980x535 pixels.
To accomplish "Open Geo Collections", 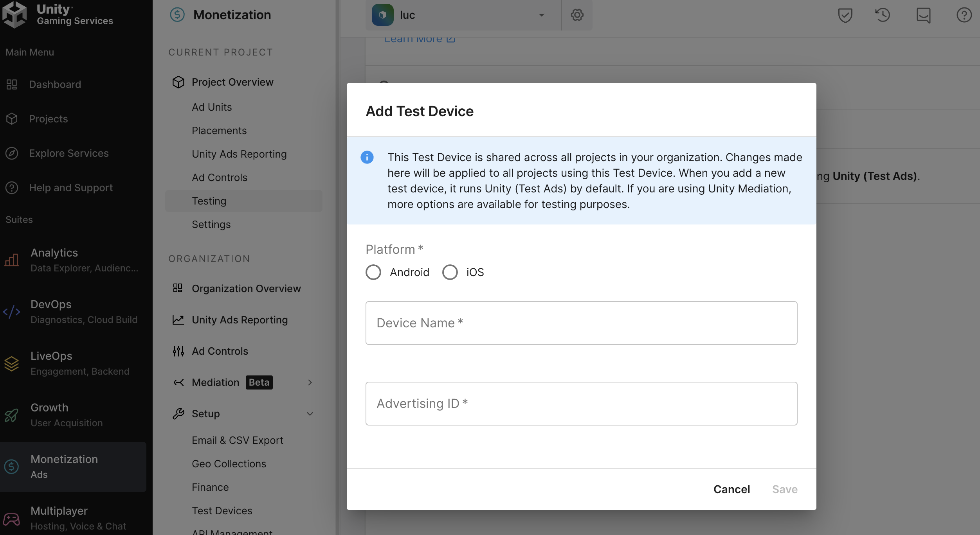I will click(x=229, y=464).
